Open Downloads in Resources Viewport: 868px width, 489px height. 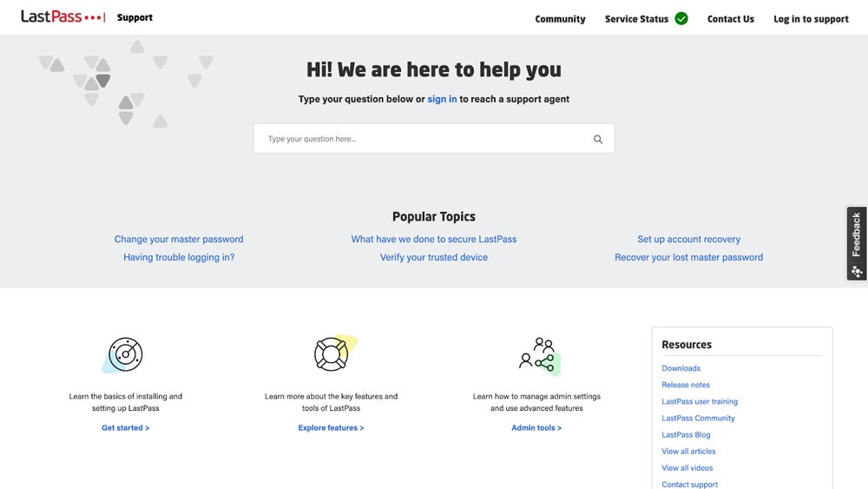click(681, 368)
